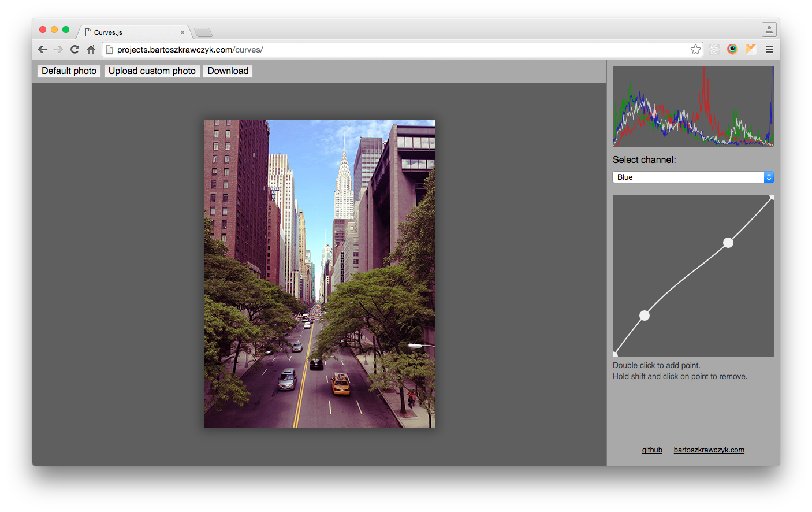This screenshot has height=512, width=812.
Task: Open the github link
Action: coord(652,450)
